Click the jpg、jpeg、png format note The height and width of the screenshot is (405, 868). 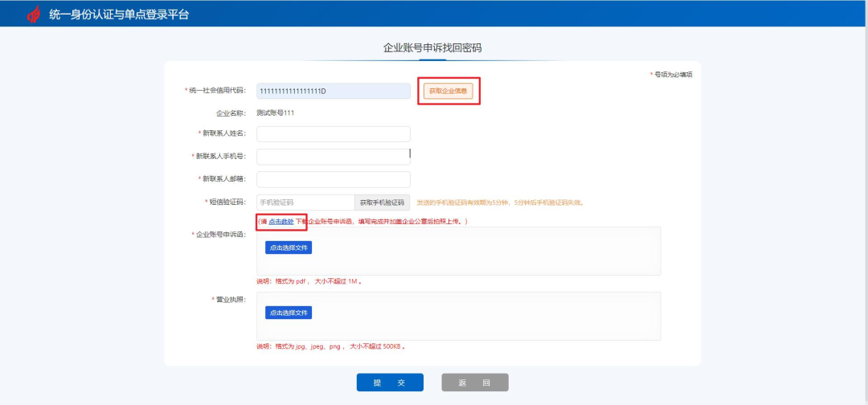[x=331, y=347]
